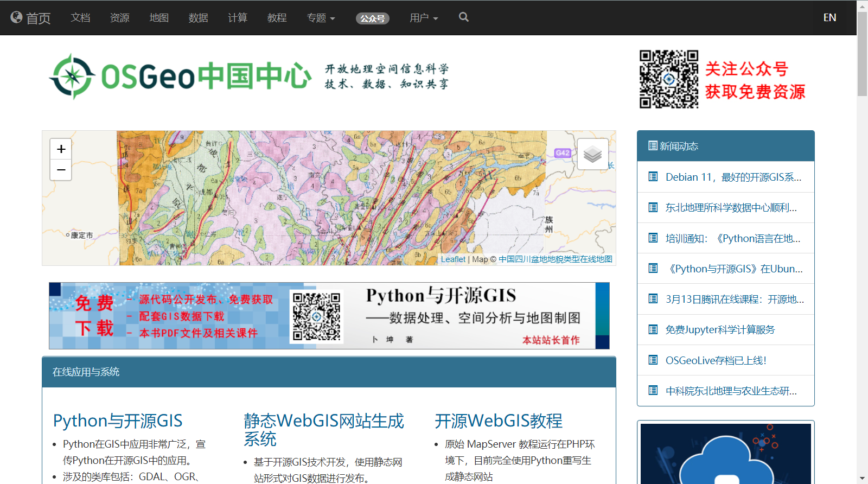
Task: Click the OSGeo中国中心 title text
Action: (206, 76)
